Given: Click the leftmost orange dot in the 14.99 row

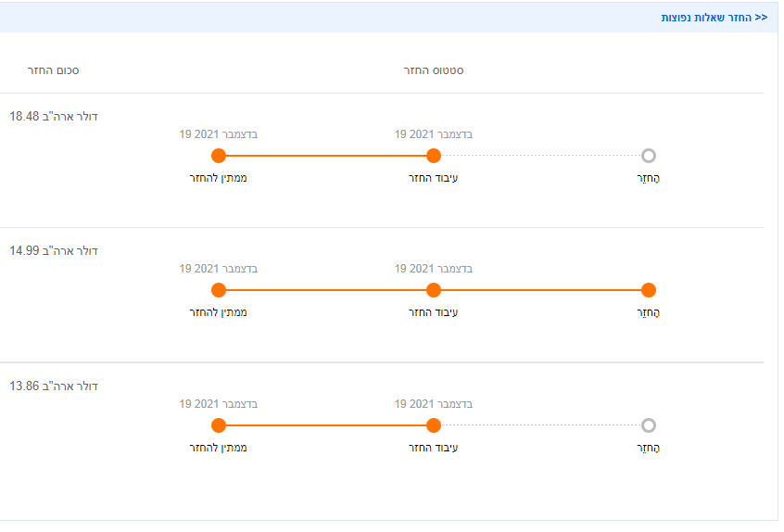Looking at the screenshot, I should pos(219,290).
